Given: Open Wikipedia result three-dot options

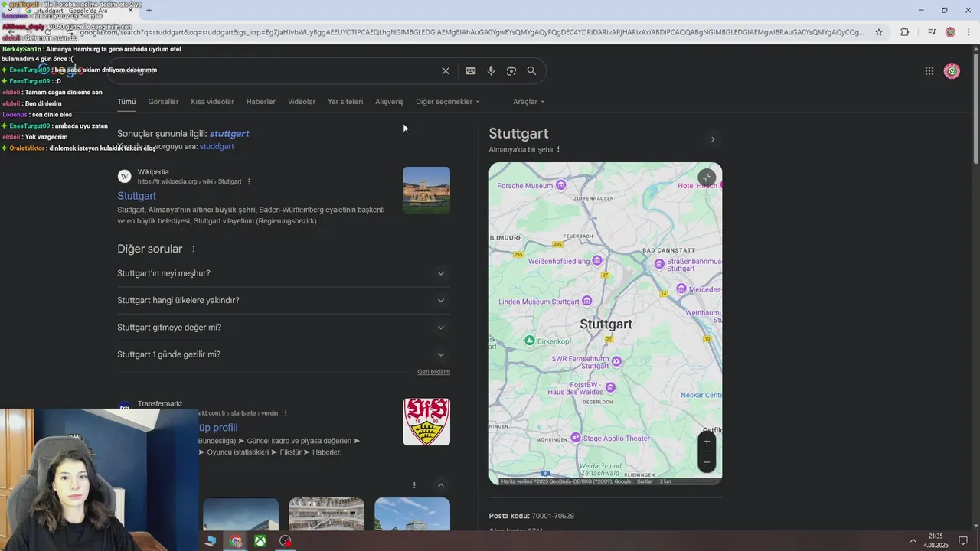Looking at the screenshot, I should pos(249,182).
